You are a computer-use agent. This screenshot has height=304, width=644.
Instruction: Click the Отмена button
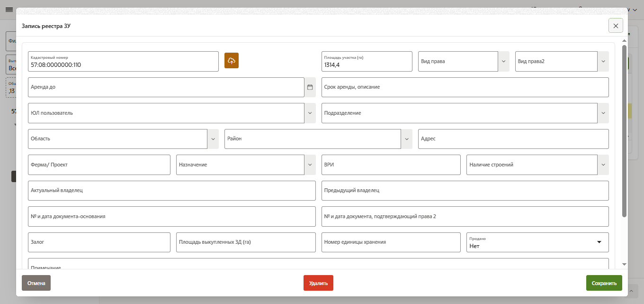36,283
